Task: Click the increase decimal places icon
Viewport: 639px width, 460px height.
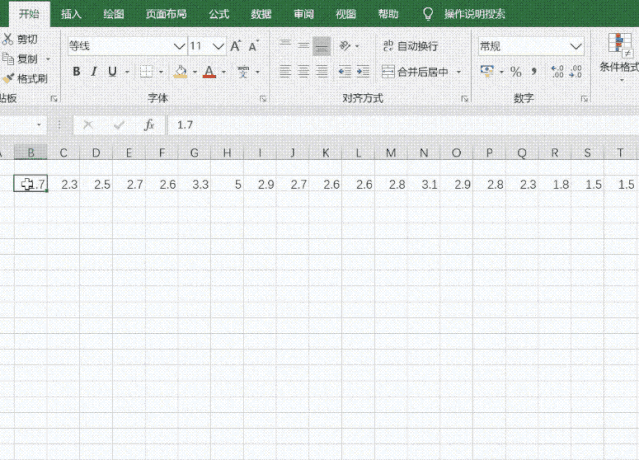Action: [557, 72]
